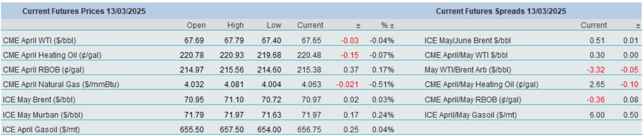Select ICE May/June Brent spread label
The image size is (644, 136).
point(467,41)
